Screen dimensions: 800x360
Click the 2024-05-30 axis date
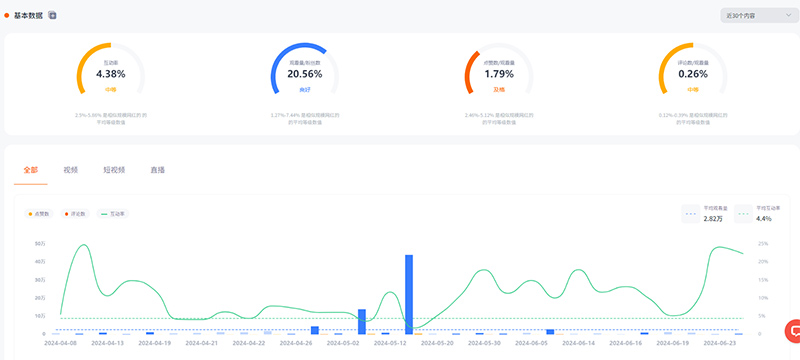pyautogui.click(x=484, y=343)
